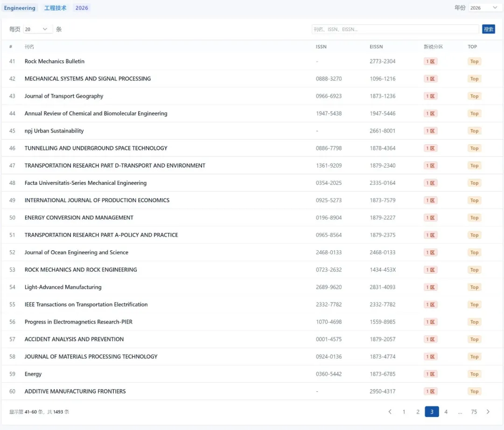504x430 pixels.
Task: Click the 新锐分区 column header
Action: click(x=433, y=47)
